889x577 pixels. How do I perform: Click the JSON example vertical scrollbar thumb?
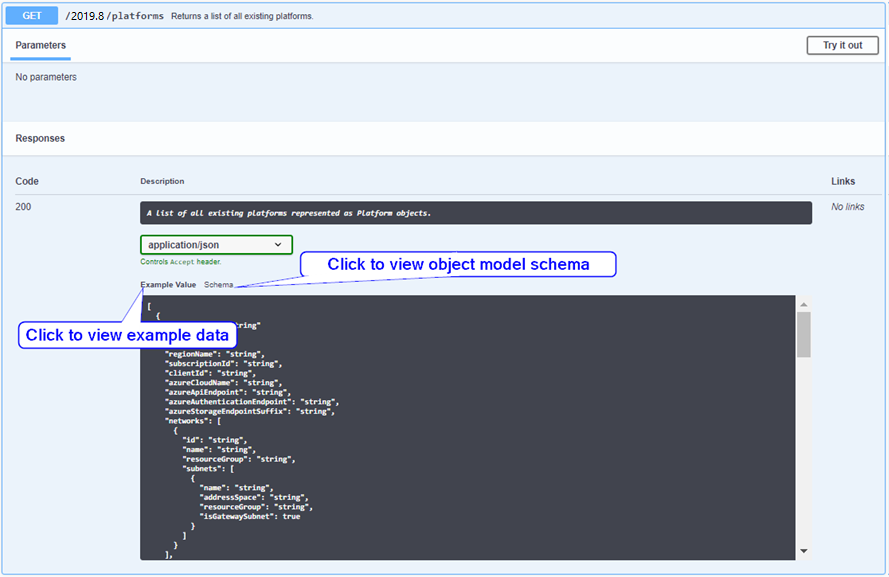pyautogui.click(x=803, y=334)
